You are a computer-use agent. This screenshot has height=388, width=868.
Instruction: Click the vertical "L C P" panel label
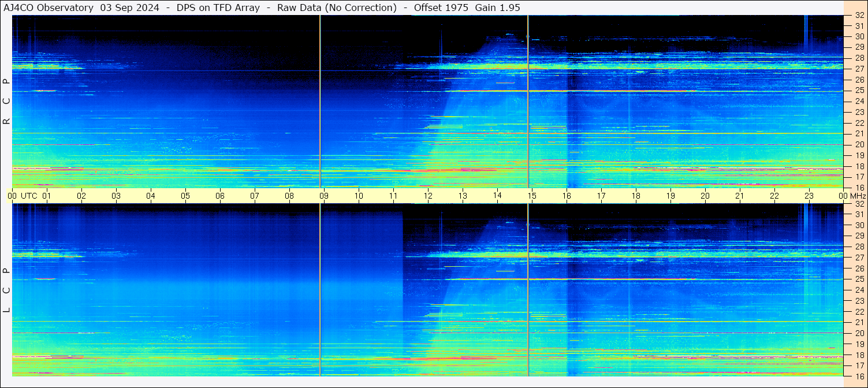(6, 290)
